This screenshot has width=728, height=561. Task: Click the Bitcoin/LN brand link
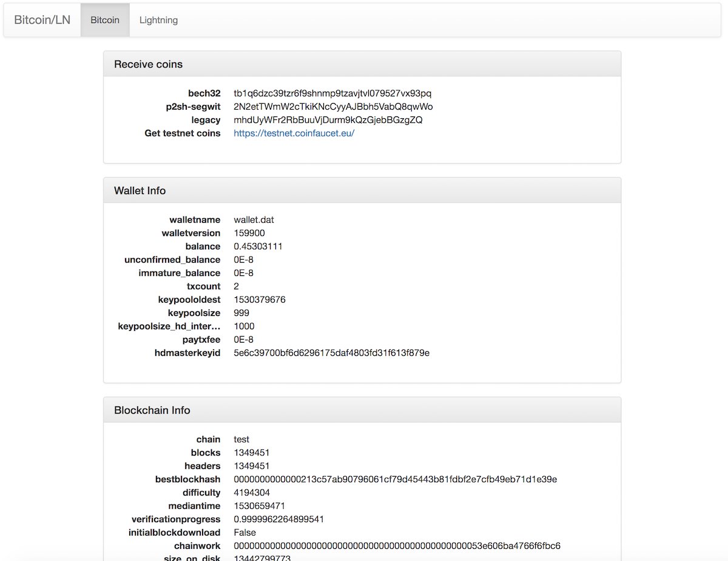point(42,19)
